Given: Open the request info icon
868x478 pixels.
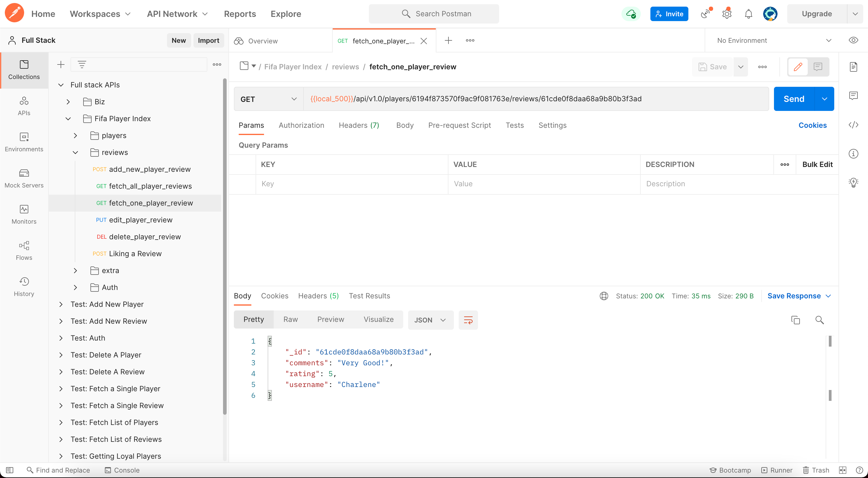Looking at the screenshot, I should click(x=853, y=154).
